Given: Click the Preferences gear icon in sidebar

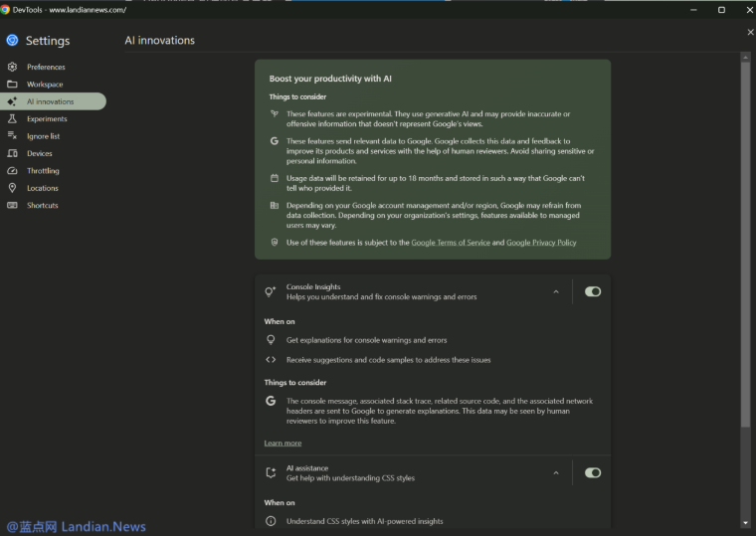Looking at the screenshot, I should click(x=12, y=67).
